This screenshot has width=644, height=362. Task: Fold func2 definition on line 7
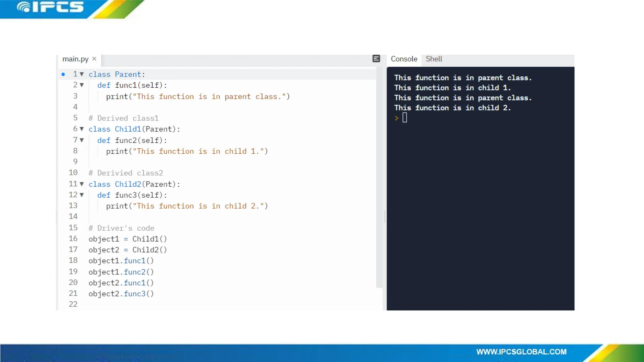(x=82, y=140)
